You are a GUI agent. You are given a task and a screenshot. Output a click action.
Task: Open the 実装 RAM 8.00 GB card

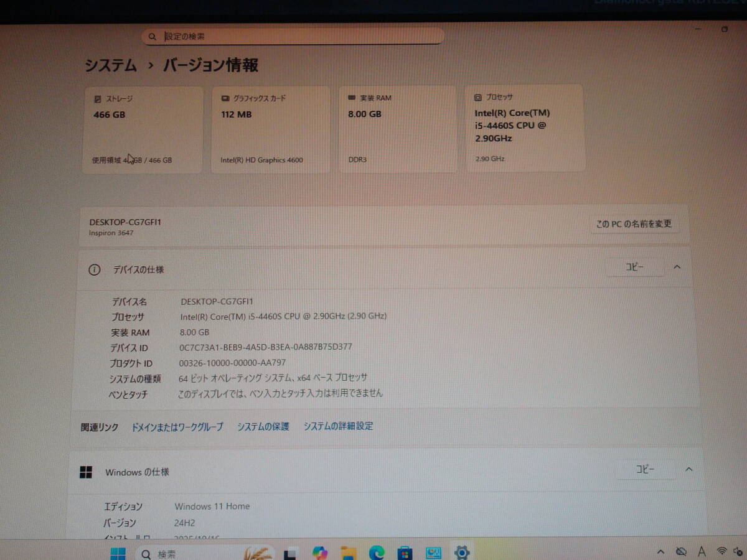(397, 129)
